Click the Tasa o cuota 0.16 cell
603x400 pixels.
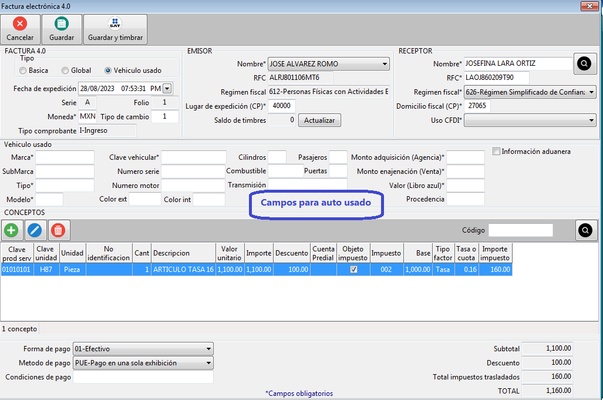coord(466,270)
